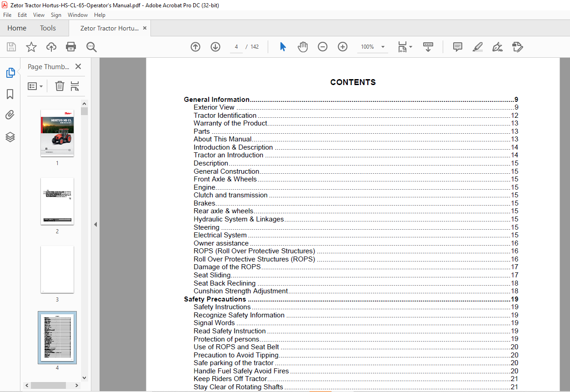Close the Page Thumbnails panel
Image resolution: width=570 pixels, height=392 pixels.
[x=78, y=66]
